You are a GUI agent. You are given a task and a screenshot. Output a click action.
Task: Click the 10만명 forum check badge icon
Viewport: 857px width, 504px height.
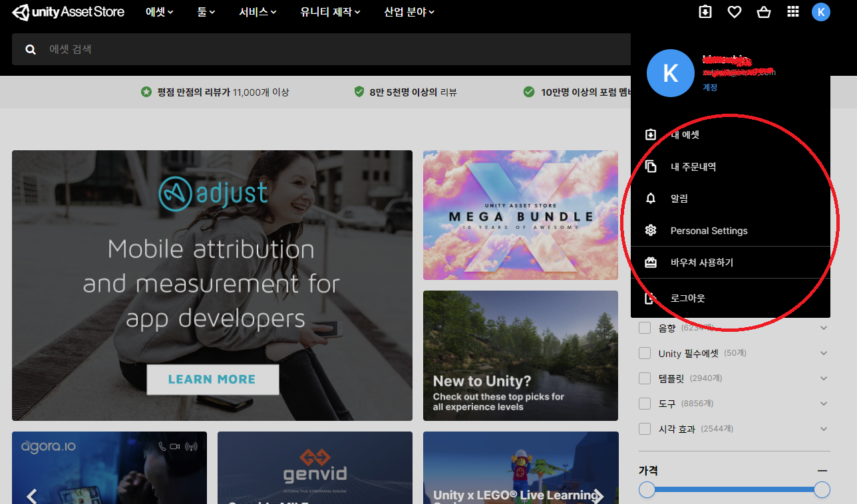(x=529, y=92)
